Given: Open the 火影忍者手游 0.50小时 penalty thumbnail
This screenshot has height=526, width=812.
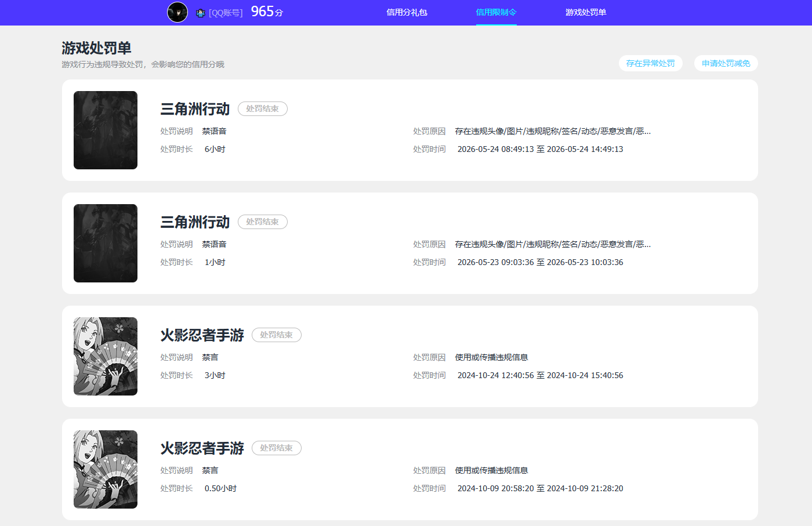Looking at the screenshot, I should (x=106, y=469).
